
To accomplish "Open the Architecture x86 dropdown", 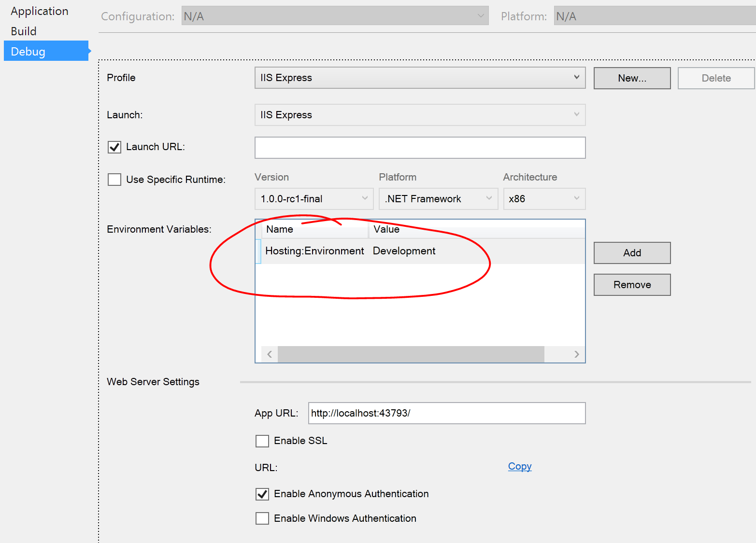I will click(544, 199).
